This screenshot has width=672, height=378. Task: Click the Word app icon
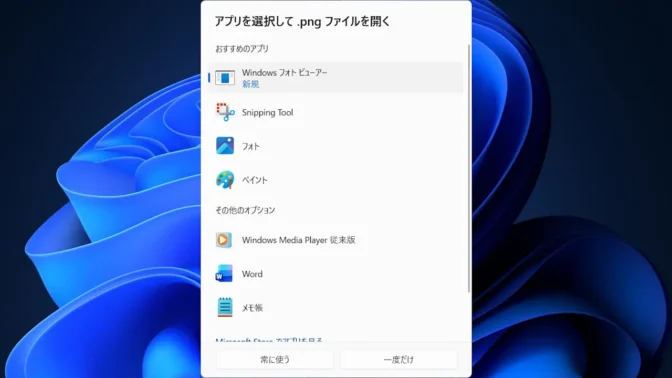pyautogui.click(x=224, y=273)
